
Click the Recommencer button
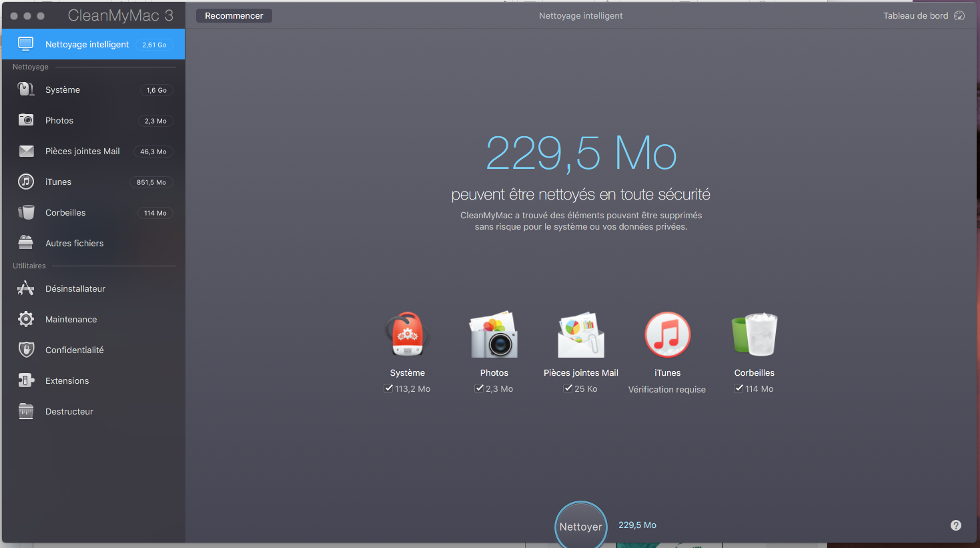(234, 15)
